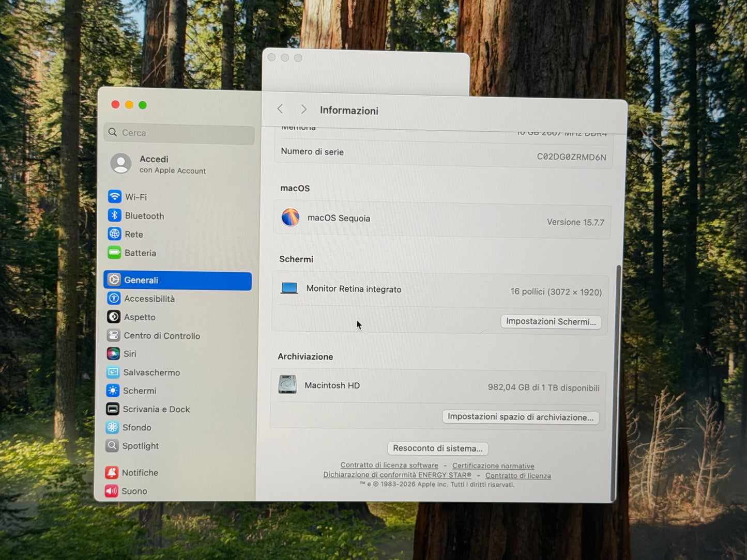Image resolution: width=747 pixels, height=560 pixels.
Task: Click the Aspetto icon
Action: click(x=114, y=317)
